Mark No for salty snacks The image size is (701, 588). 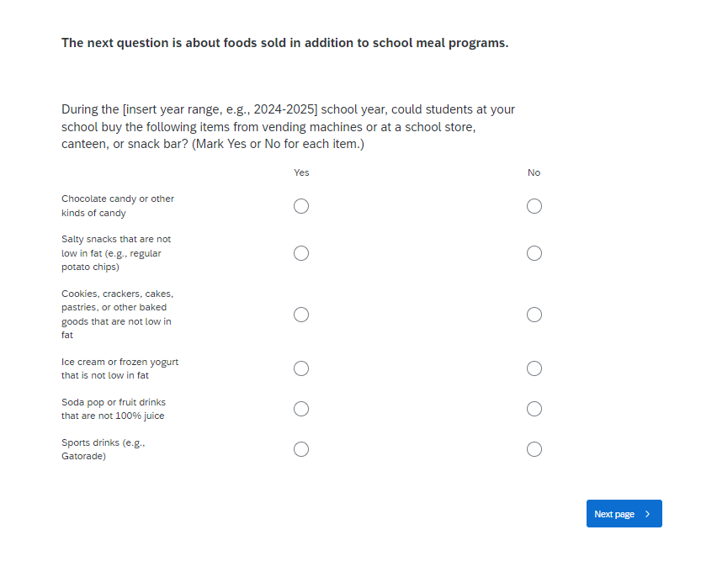534,253
